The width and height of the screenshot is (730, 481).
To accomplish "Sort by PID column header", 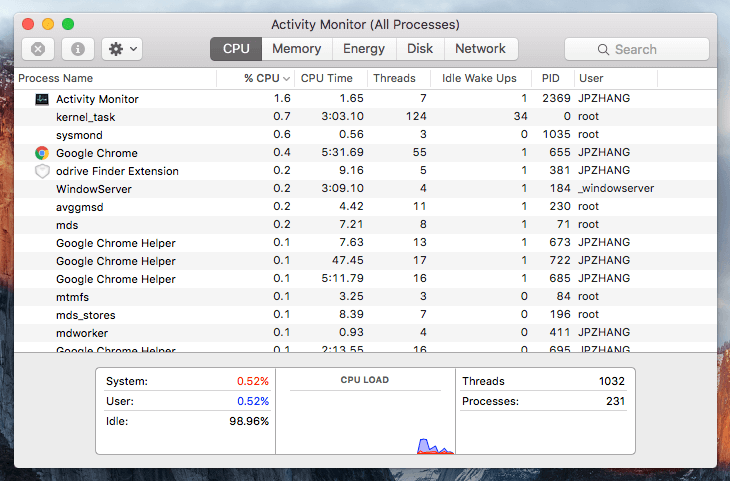I will coord(553,78).
